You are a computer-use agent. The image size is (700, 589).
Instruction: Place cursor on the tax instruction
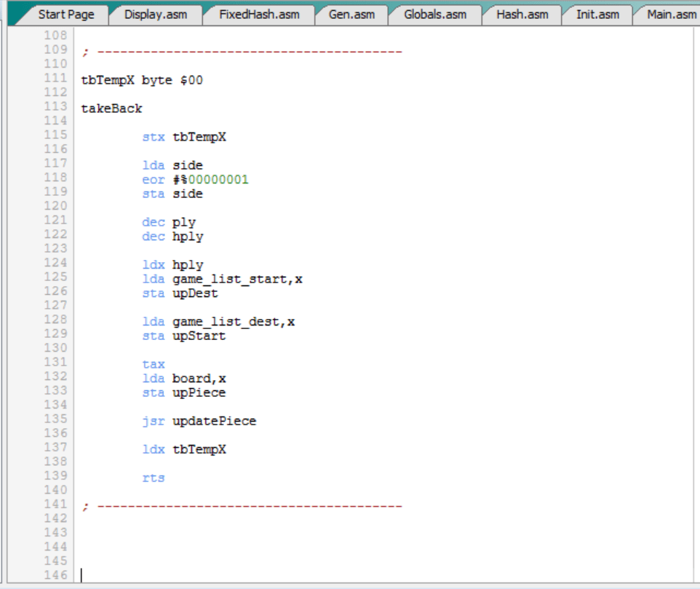click(x=154, y=364)
